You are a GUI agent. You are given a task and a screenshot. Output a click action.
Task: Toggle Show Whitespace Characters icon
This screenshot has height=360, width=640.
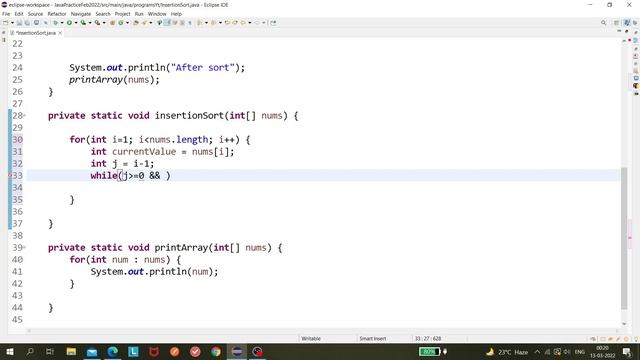coord(190,23)
